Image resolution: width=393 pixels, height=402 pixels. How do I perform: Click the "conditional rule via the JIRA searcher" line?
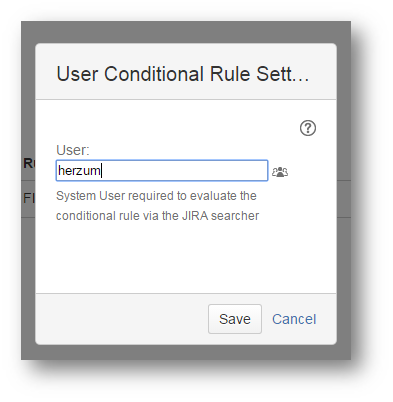point(157,216)
